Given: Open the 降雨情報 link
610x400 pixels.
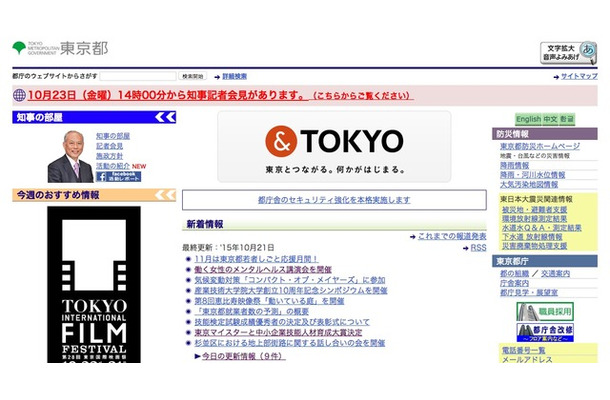Looking at the screenshot, I should click(514, 165).
